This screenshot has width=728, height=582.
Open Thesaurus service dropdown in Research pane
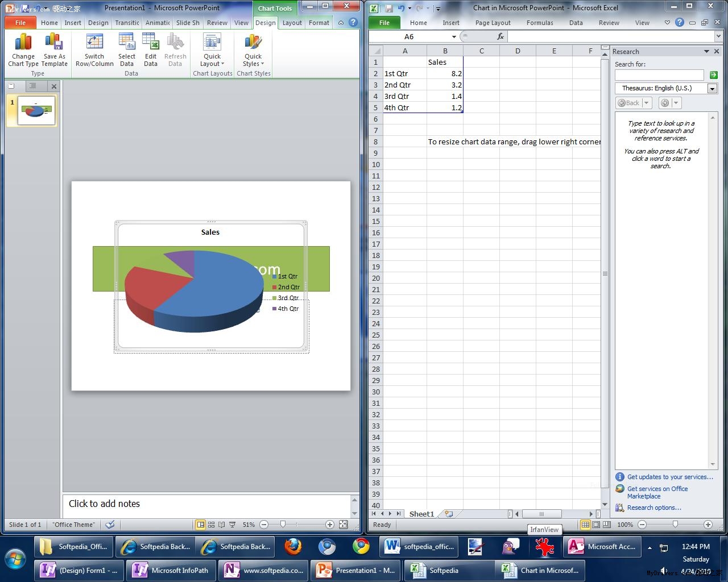click(712, 89)
